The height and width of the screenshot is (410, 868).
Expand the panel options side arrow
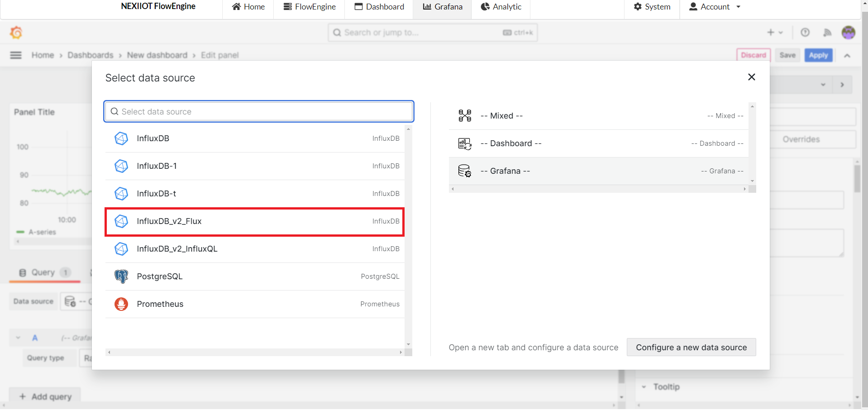(x=842, y=85)
